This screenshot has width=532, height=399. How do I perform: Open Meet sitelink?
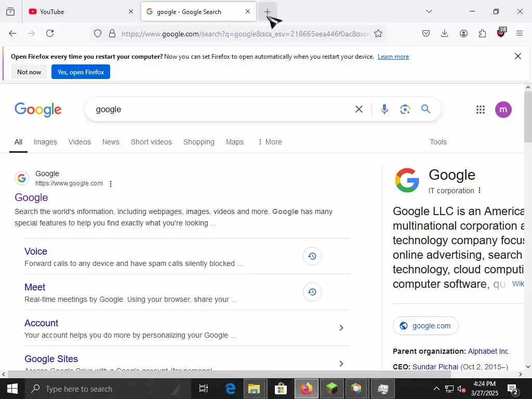[35, 287]
